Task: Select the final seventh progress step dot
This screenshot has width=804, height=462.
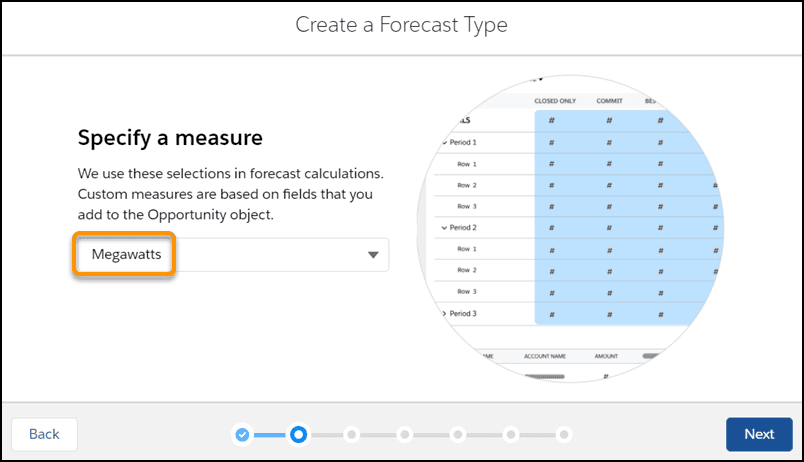Action: tap(564, 435)
